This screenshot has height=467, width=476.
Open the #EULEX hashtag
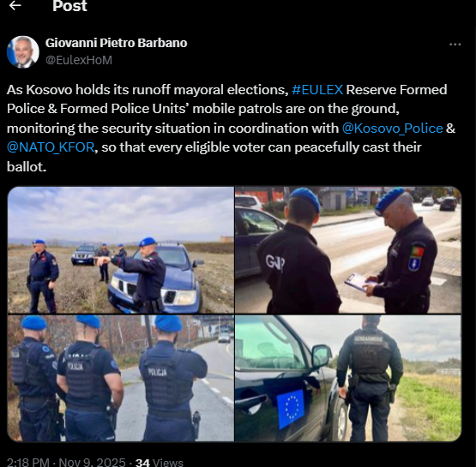coord(317,90)
